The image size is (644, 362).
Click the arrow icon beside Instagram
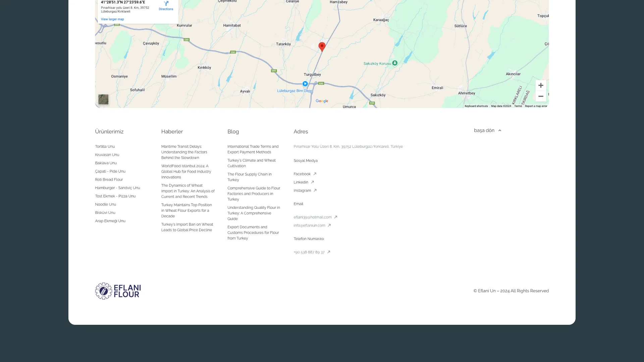click(315, 190)
